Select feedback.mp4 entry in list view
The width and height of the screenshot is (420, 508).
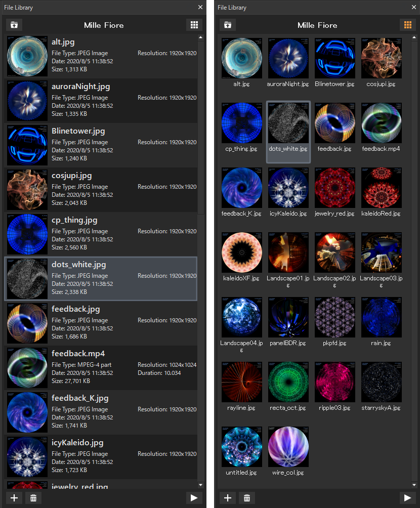(x=101, y=368)
